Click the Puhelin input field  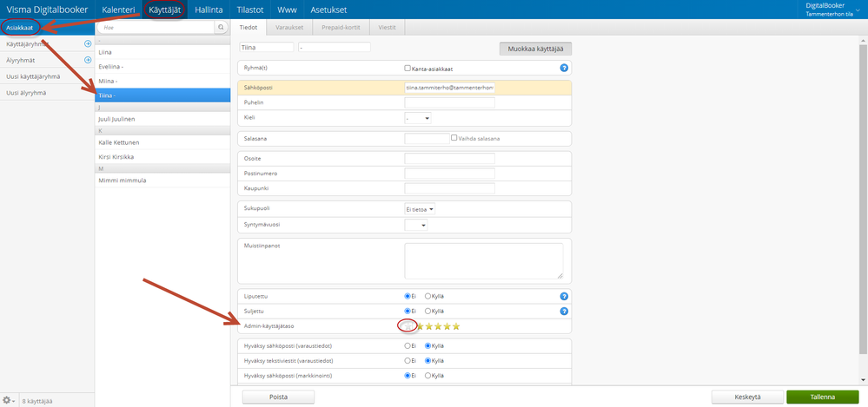(449, 102)
